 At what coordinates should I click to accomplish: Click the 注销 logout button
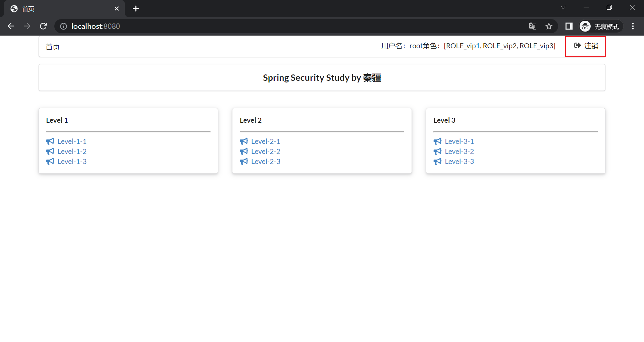586,46
